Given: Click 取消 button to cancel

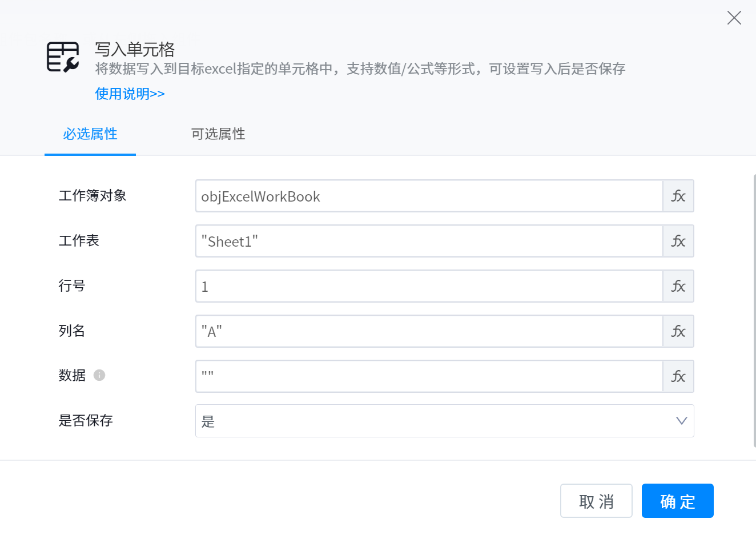Looking at the screenshot, I should (596, 501).
